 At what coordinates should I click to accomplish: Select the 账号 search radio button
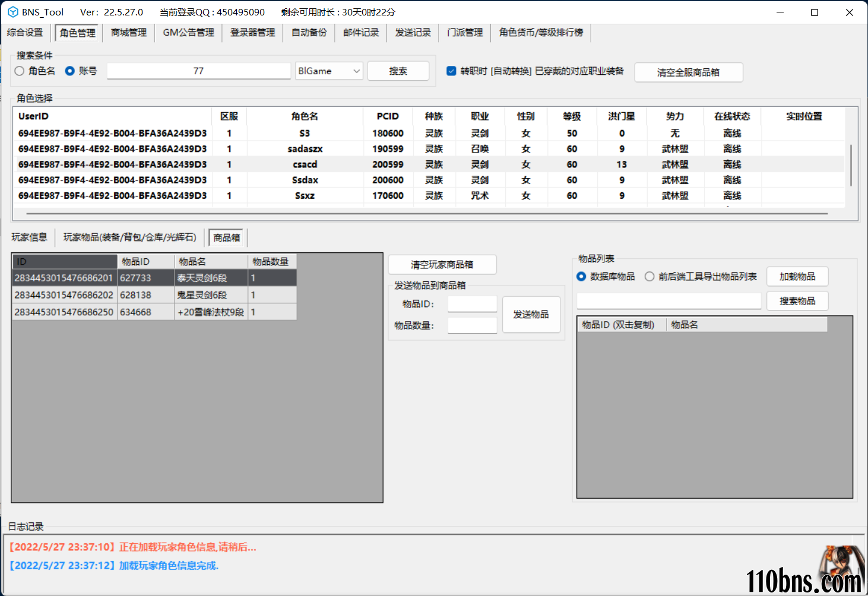[81, 71]
